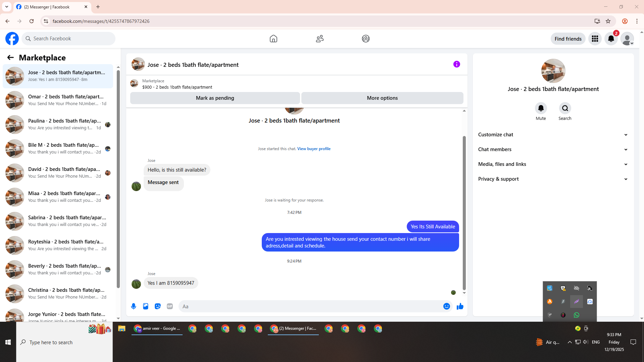Open emoji picker in message box
The image size is (644, 362).
[x=447, y=306]
